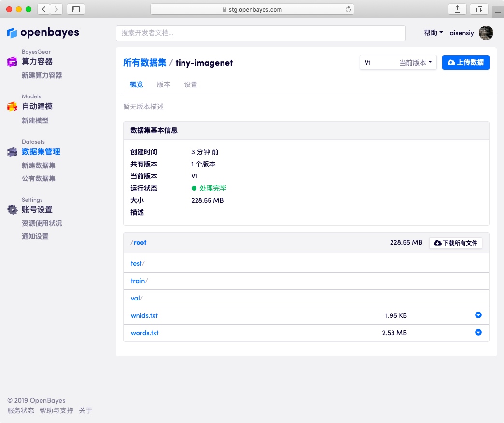504x423 pixels.
Task: Click the 下载所有文件 download button
Action: coord(456,243)
